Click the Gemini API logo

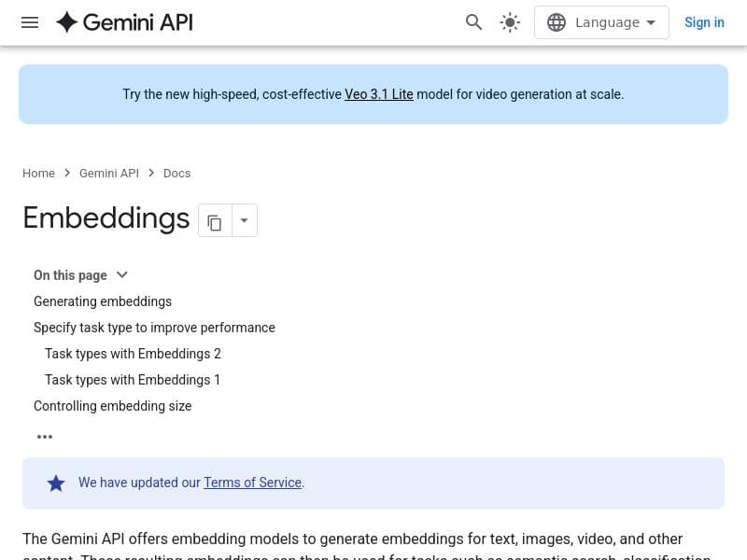coord(123,21)
